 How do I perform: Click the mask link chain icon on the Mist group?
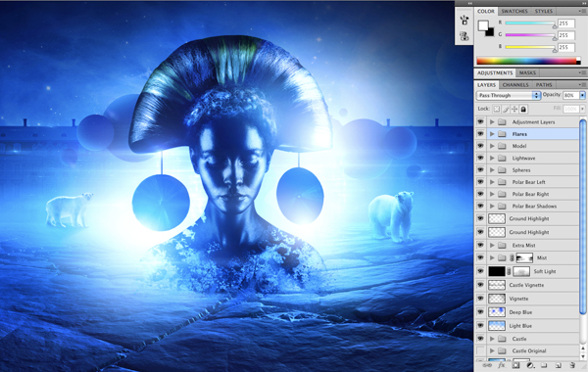pos(512,257)
